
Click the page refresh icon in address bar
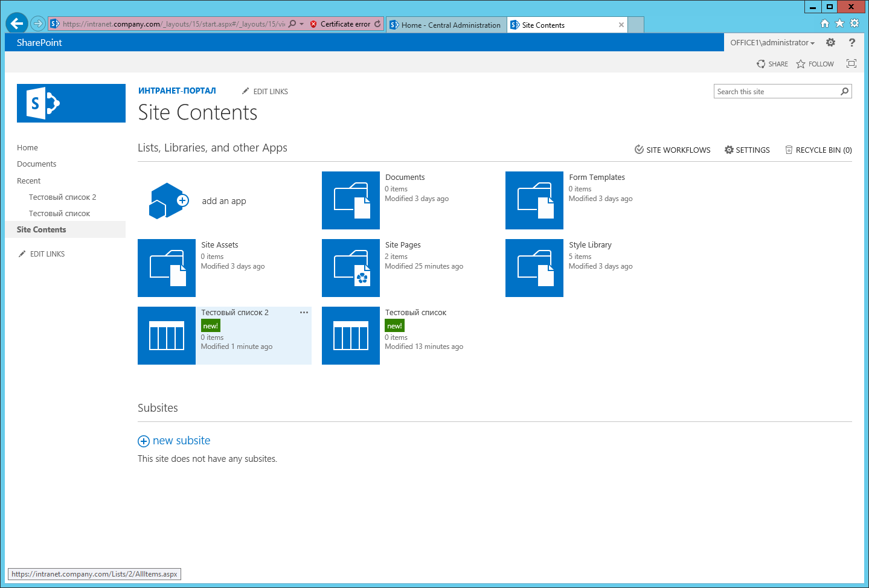pos(377,24)
